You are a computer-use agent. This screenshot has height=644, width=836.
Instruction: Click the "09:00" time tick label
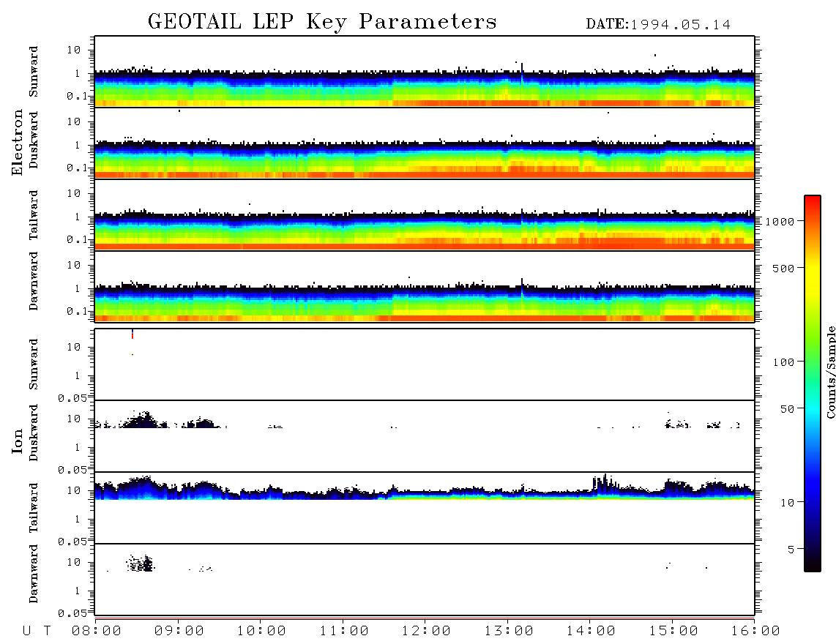(x=179, y=632)
